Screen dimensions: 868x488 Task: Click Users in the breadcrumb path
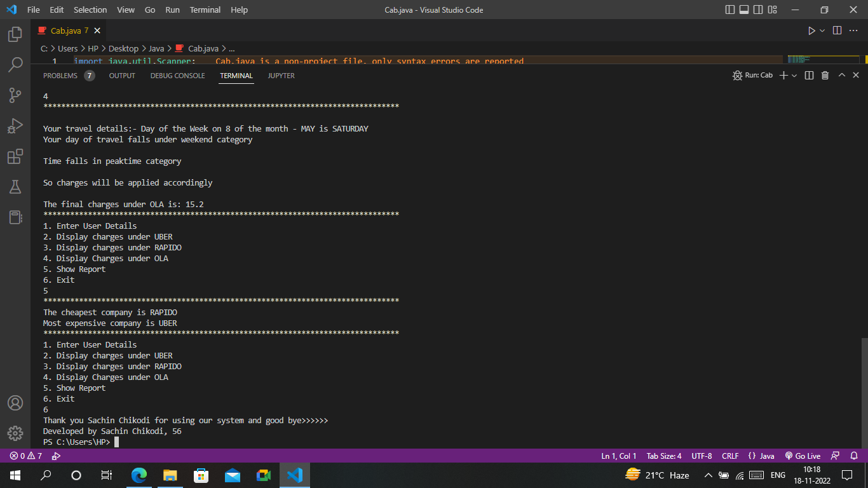(x=68, y=48)
